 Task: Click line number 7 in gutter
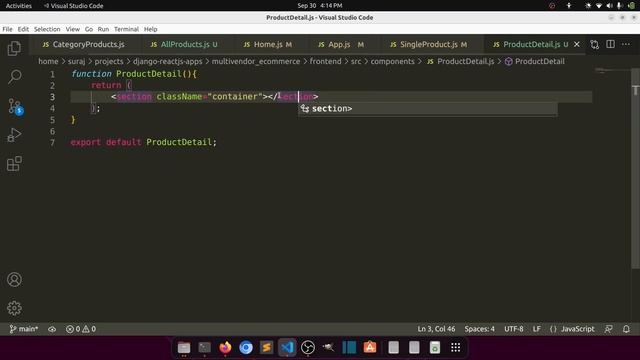coord(52,142)
